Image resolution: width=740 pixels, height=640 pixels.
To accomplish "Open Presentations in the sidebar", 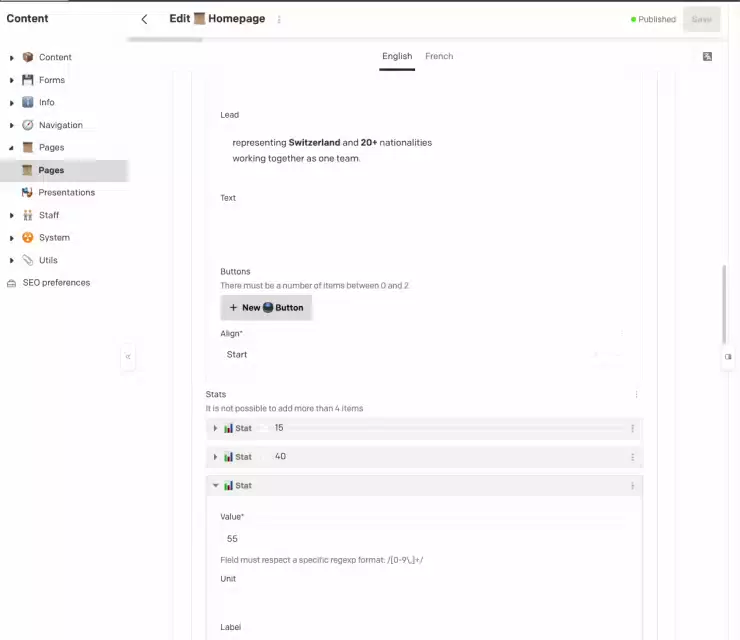I will (67, 193).
